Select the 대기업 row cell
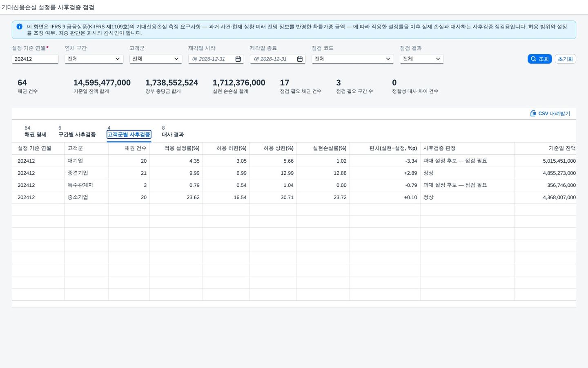This screenshot has height=368, width=588. pos(87,161)
